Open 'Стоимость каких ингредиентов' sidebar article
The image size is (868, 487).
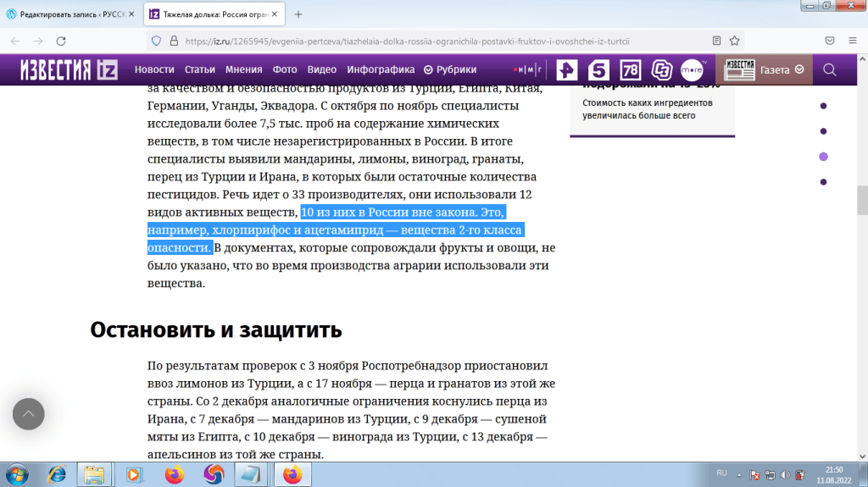pyautogui.click(x=647, y=109)
